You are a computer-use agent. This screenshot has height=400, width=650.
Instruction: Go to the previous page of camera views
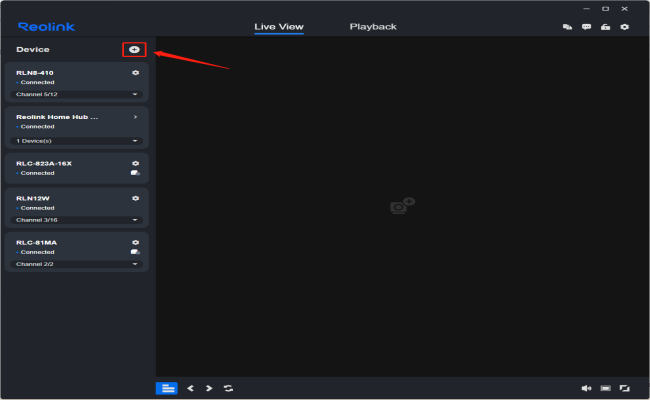pos(190,388)
